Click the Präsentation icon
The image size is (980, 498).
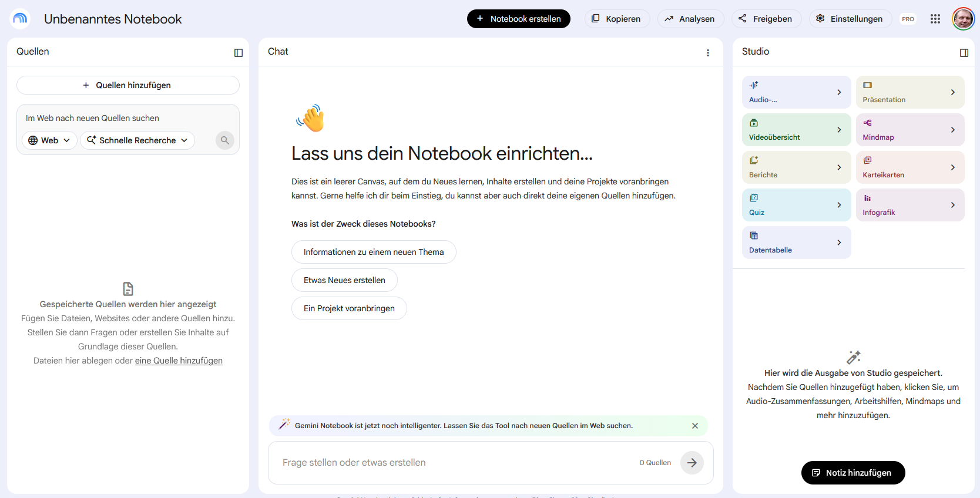point(868,85)
